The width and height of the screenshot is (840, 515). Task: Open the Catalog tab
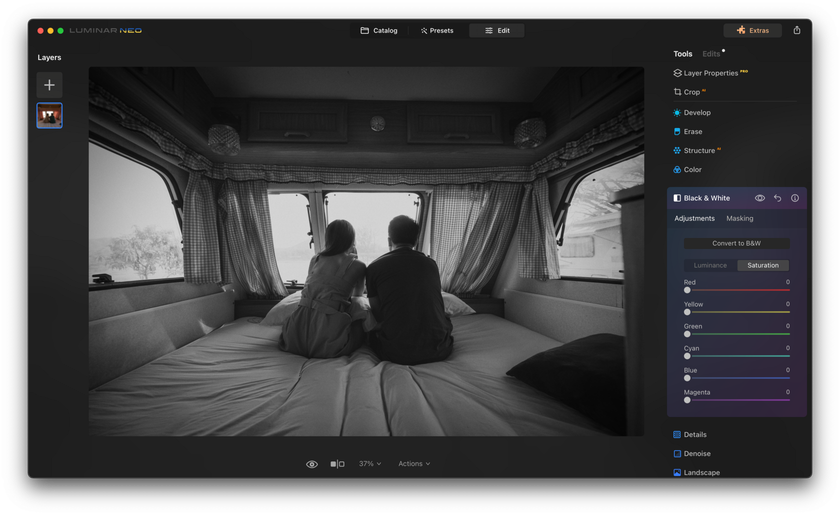point(379,31)
